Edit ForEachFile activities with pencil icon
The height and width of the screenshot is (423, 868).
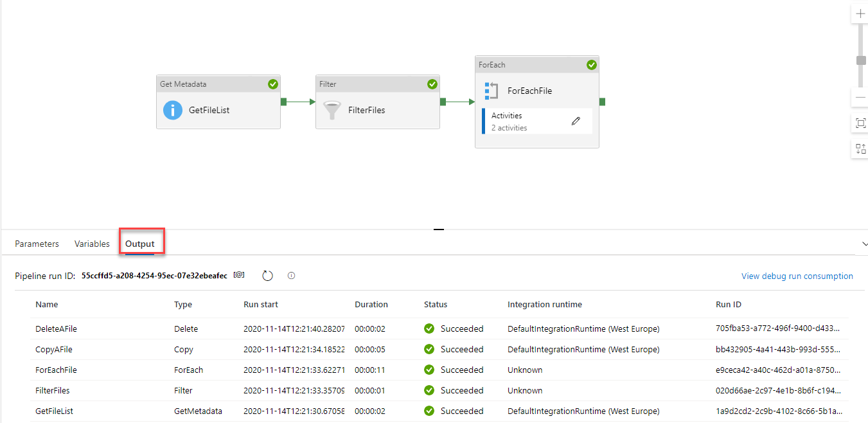click(x=576, y=121)
